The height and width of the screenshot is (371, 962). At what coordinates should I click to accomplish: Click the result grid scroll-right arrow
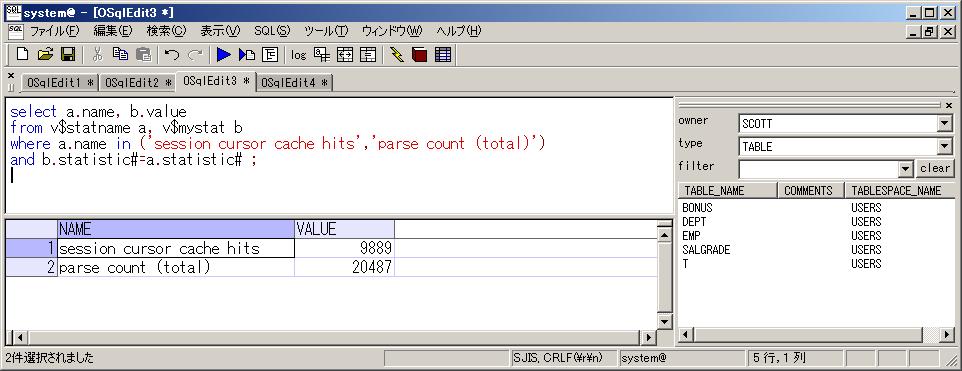pyautogui.click(x=648, y=337)
